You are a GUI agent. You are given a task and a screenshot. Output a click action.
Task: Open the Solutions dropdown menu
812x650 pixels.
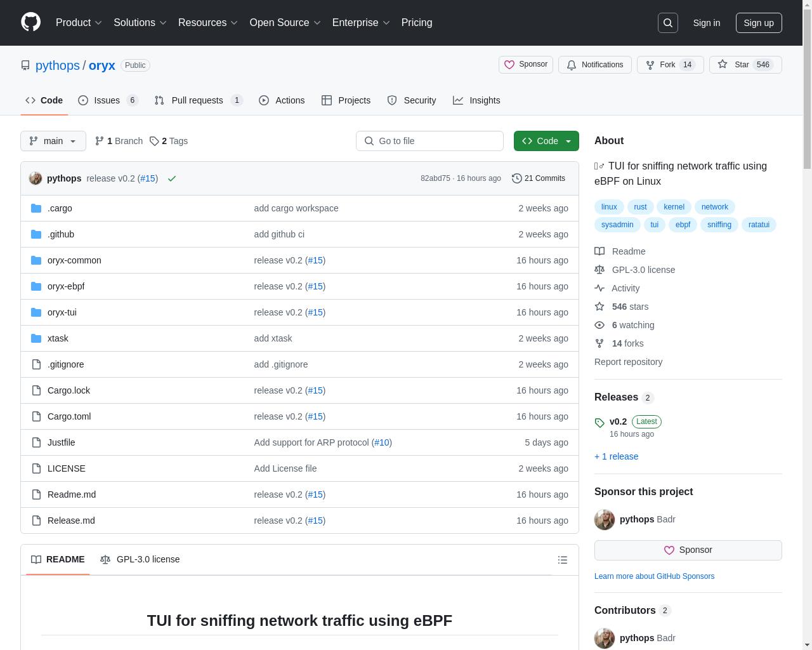140,22
